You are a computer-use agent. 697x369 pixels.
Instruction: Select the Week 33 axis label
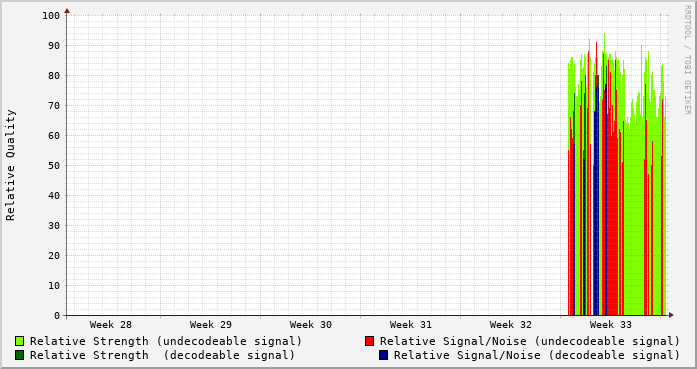611,325
